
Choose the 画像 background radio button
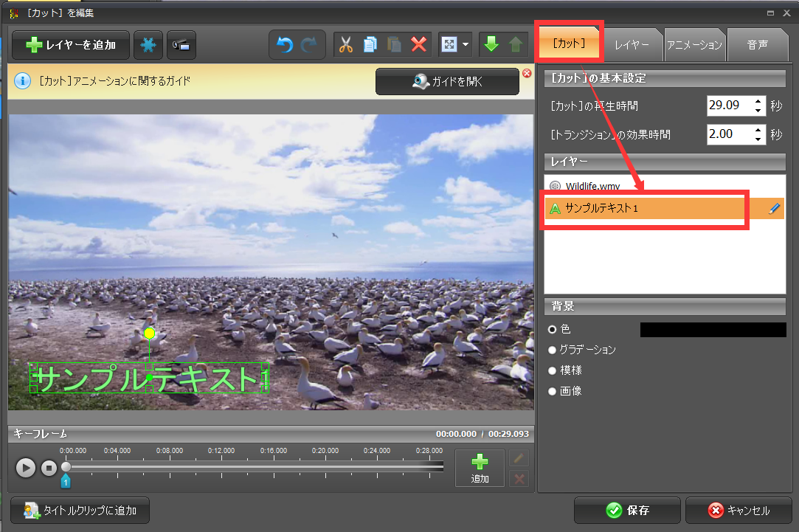coord(552,391)
